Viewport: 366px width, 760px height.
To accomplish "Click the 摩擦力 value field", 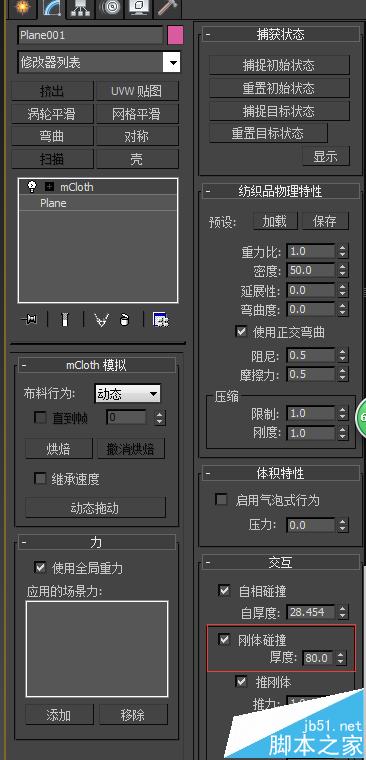I will tap(311, 374).
